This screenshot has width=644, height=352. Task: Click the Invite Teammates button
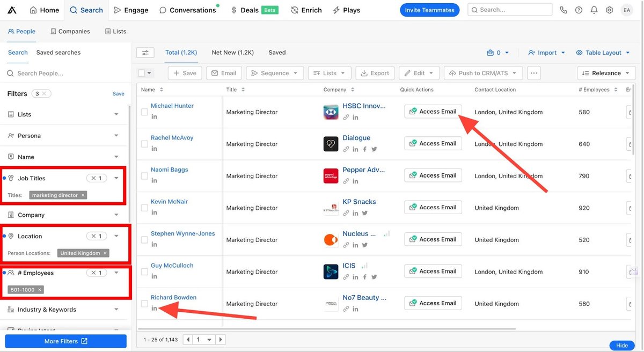[429, 10]
